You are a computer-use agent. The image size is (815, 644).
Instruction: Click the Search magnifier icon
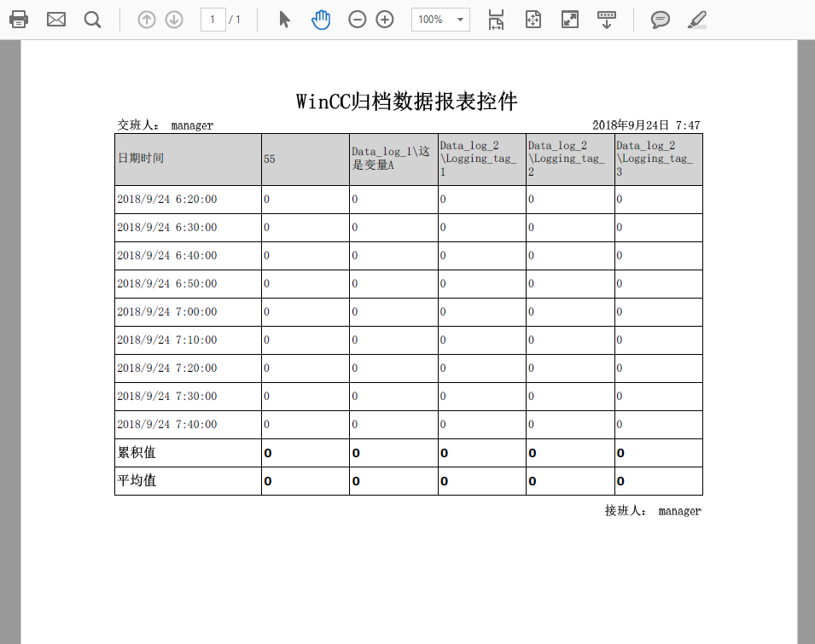pos(90,19)
